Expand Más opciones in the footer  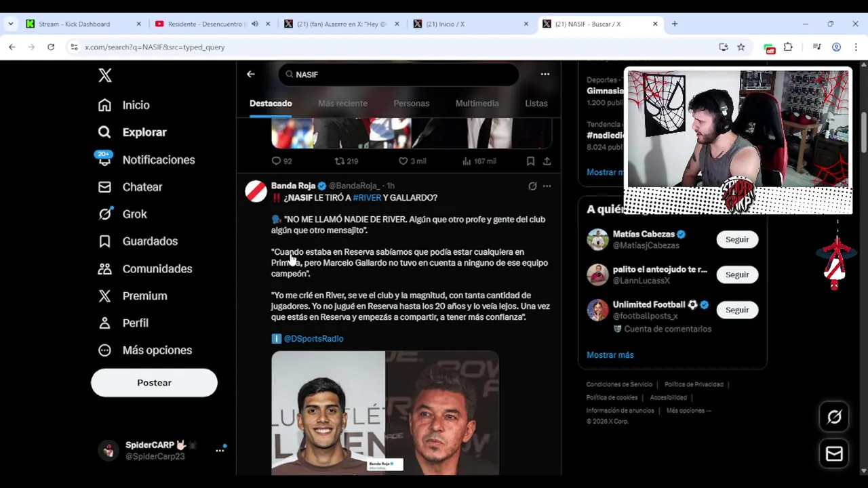pos(688,410)
